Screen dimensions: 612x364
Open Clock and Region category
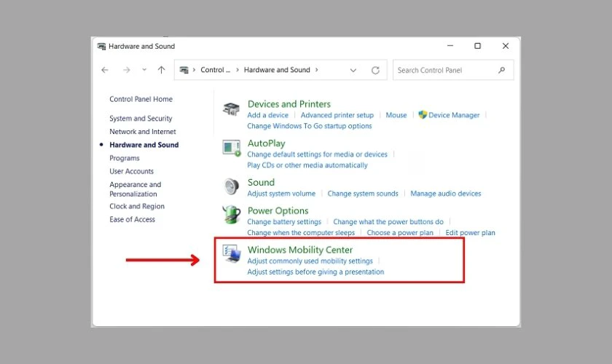[137, 206]
